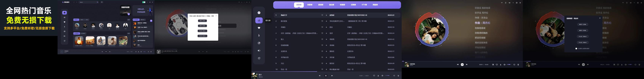Viewport: 644px width, 79px height.
Task: Click the download icon in 晴天 player bar
Action: pyautogui.click(x=378, y=76)
